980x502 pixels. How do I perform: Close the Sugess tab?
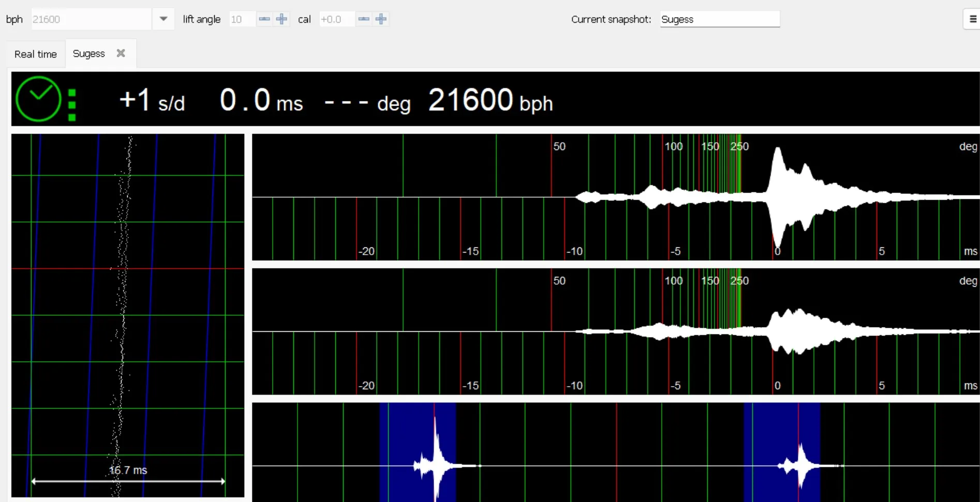click(121, 53)
